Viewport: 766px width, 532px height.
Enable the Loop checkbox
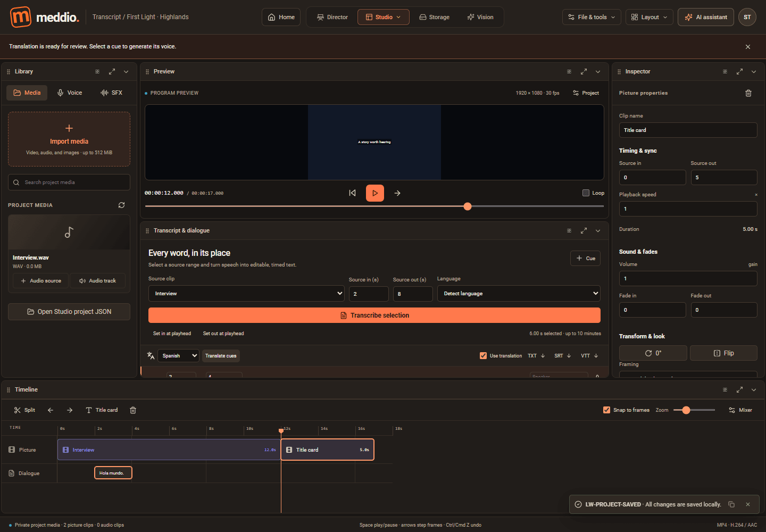click(586, 193)
